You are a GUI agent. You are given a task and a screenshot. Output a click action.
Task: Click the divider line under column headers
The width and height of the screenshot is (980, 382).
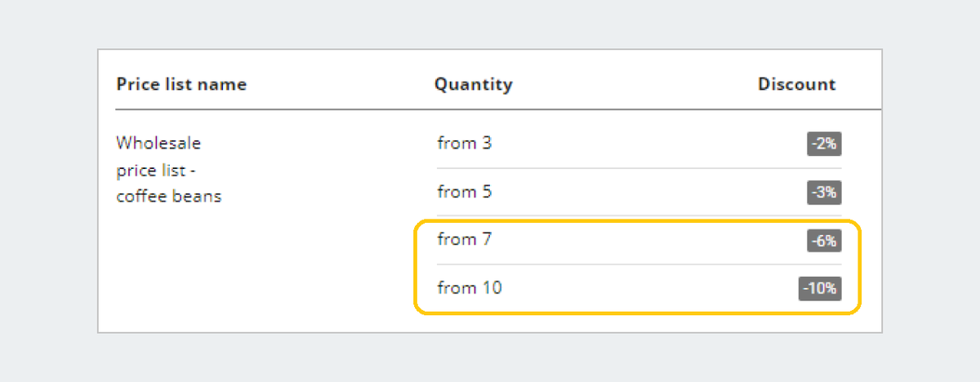pos(498,109)
